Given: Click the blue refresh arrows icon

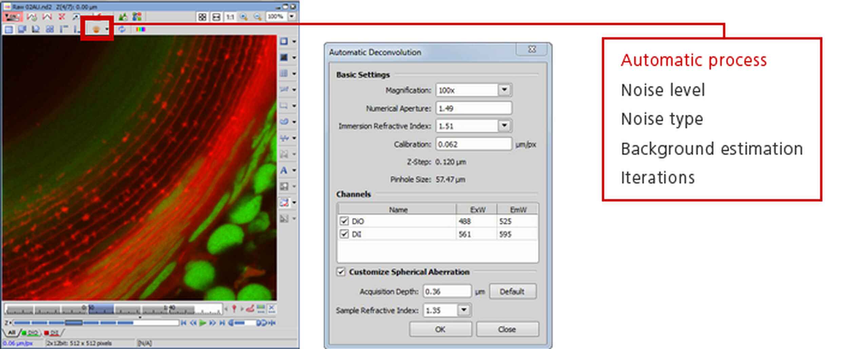Looking at the screenshot, I should (122, 30).
